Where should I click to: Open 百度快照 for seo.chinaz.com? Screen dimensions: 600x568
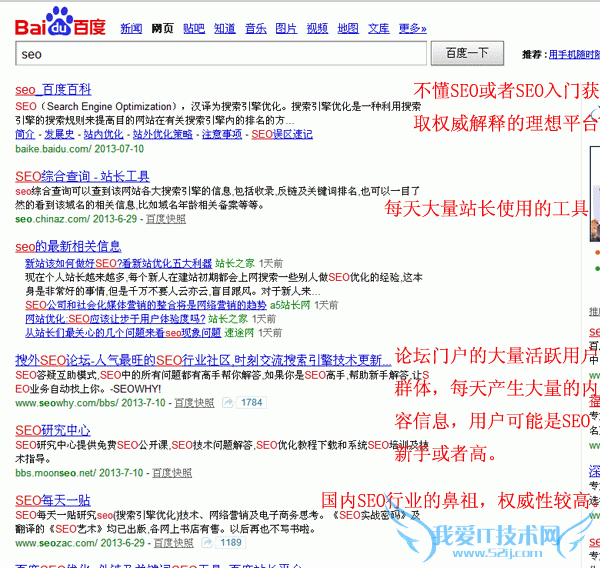point(166,219)
